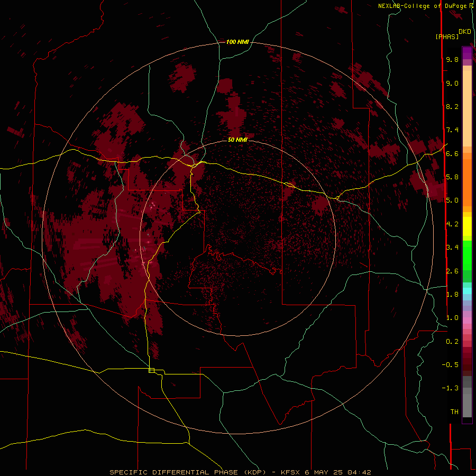Click the 9.8 legend value
Image resolution: width=476 pixels, height=476 pixels.
coord(452,59)
